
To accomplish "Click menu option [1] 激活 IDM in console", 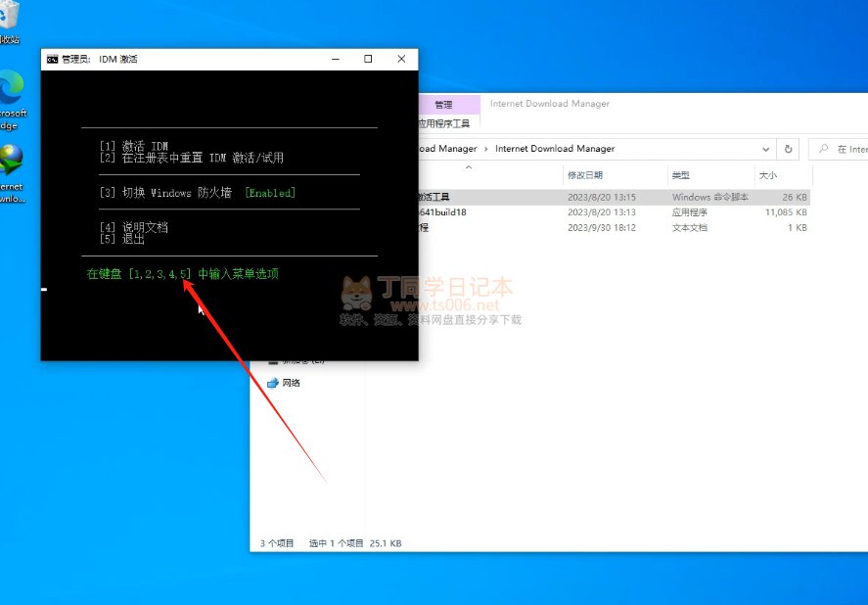I will coord(133,146).
